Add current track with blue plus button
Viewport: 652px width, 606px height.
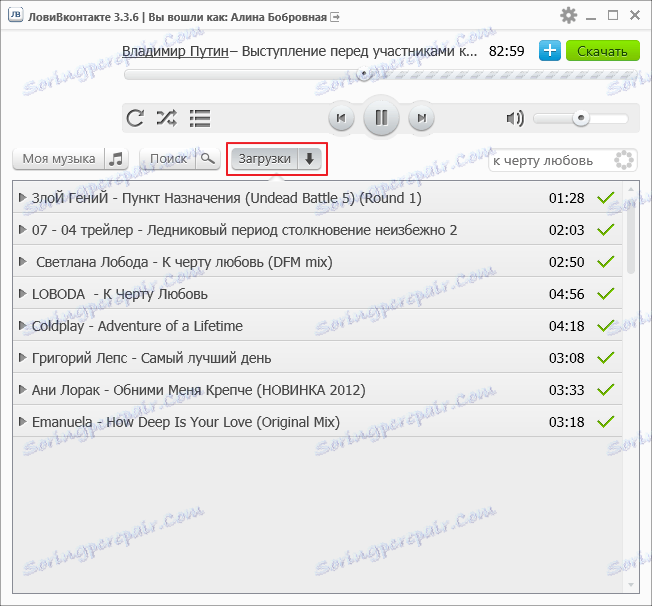[x=550, y=51]
